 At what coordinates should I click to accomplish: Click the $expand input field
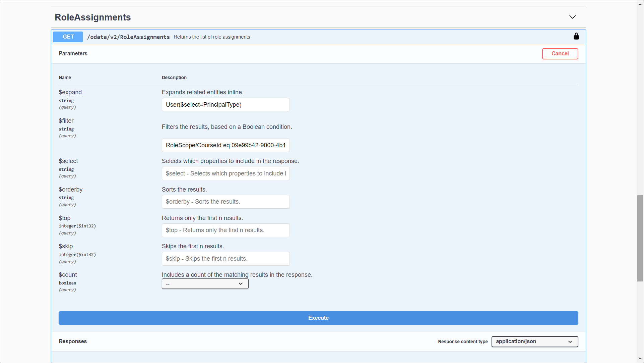pos(226,105)
